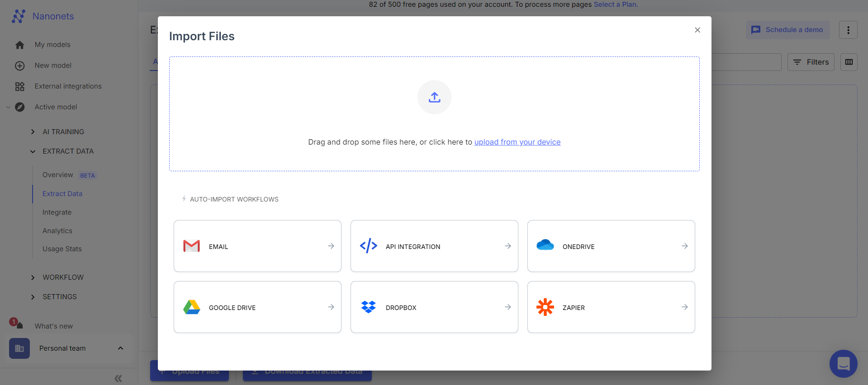Open the Email auto-import workflow card
The width and height of the screenshot is (868, 385).
click(x=257, y=246)
